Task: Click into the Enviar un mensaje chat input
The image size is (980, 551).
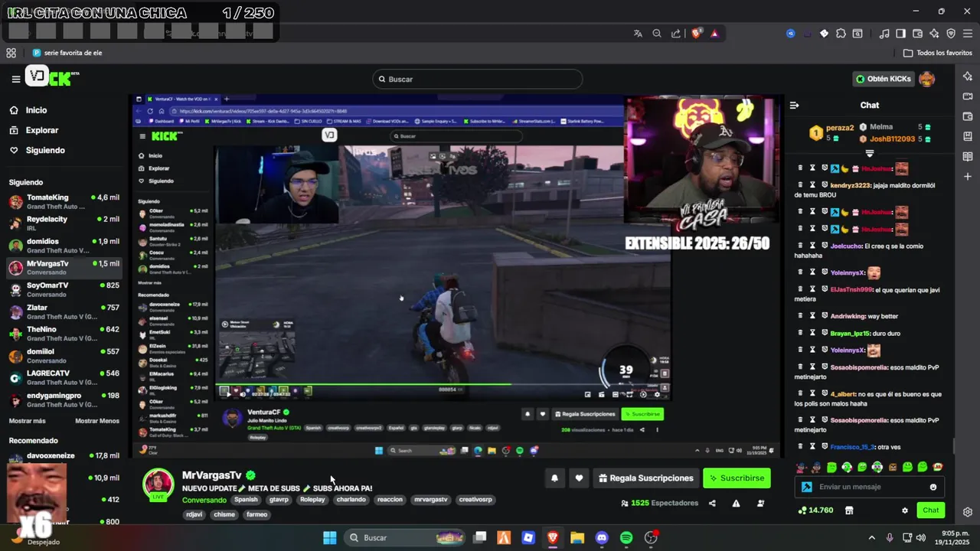Action: (869, 487)
